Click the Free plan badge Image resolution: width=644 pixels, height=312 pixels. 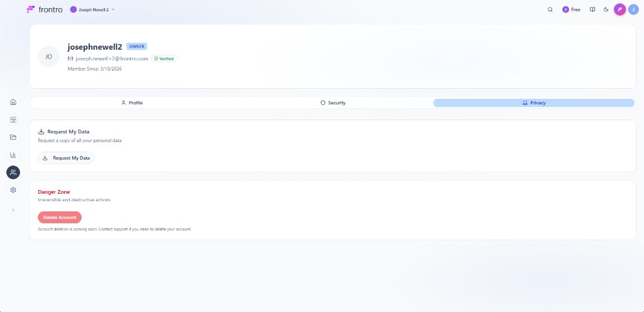click(571, 9)
